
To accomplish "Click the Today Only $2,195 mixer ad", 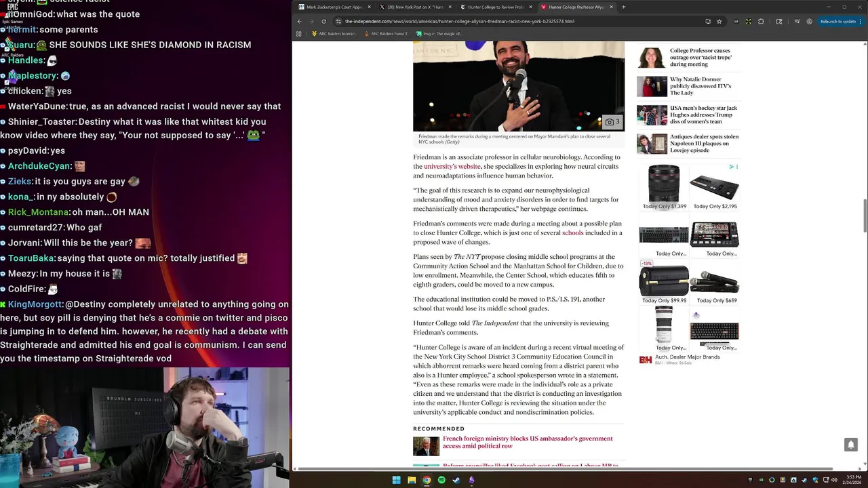I will (x=715, y=187).
